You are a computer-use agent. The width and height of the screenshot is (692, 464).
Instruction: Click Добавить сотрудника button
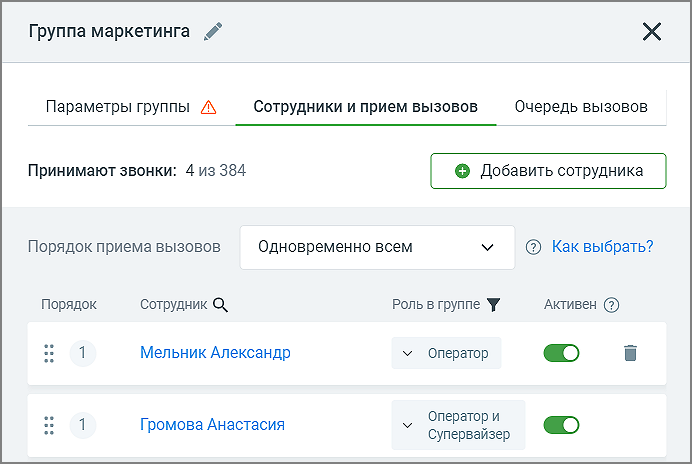point(548,171)
